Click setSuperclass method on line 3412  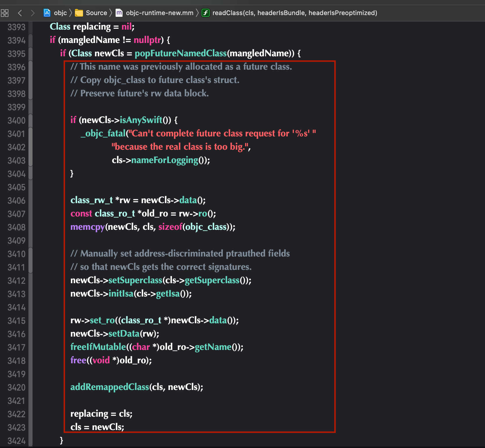pos(135,280)
